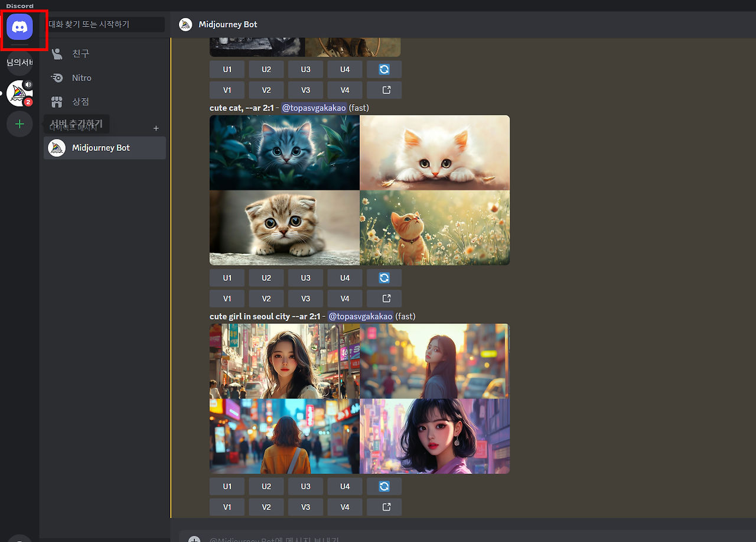Click the "cute girl in seoul city --ar 2:1" text
The image size is (756, 542).
265,316
